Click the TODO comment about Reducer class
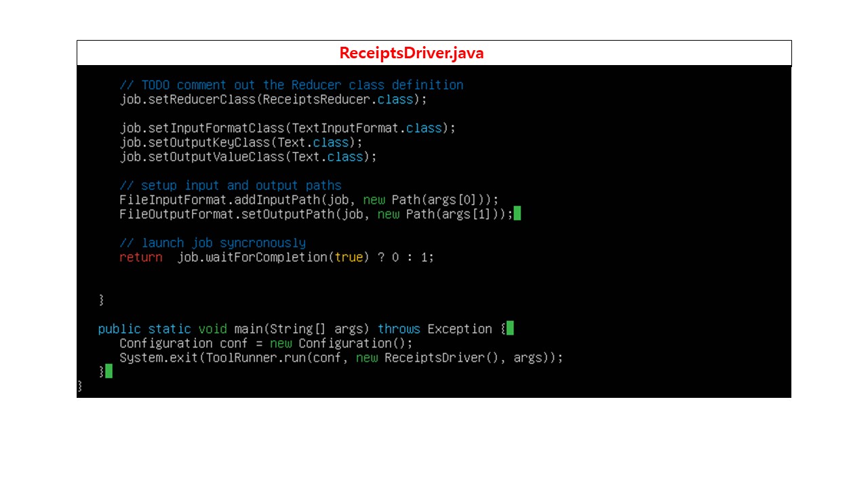 pos(292,85)
